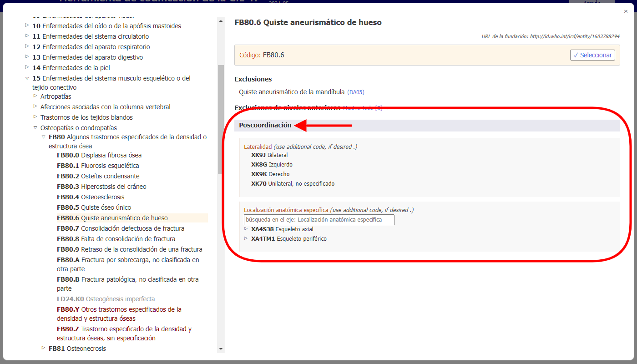Screen dimensions: 637x364
Task: Open chapter 10 Enfermedades del oído label
Action: (107, 26)
